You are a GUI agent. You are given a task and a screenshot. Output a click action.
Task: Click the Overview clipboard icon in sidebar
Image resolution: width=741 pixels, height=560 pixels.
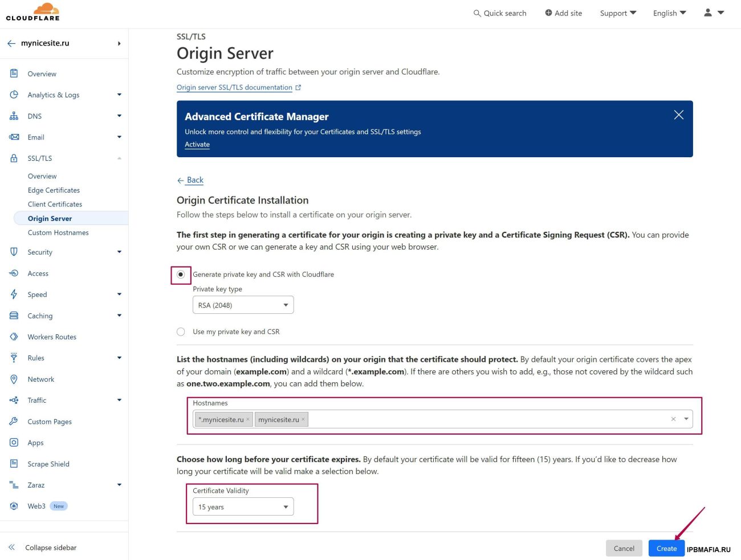tap(14, 73)
